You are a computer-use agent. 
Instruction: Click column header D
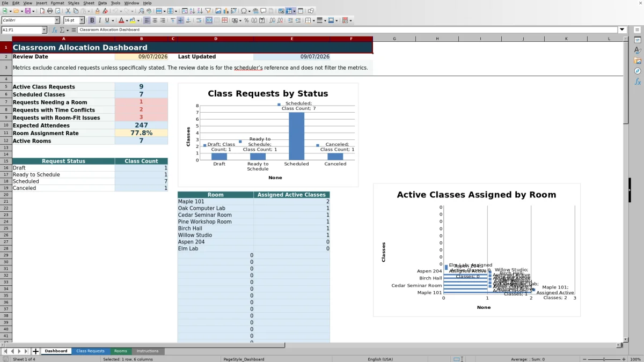click(216, 39)
